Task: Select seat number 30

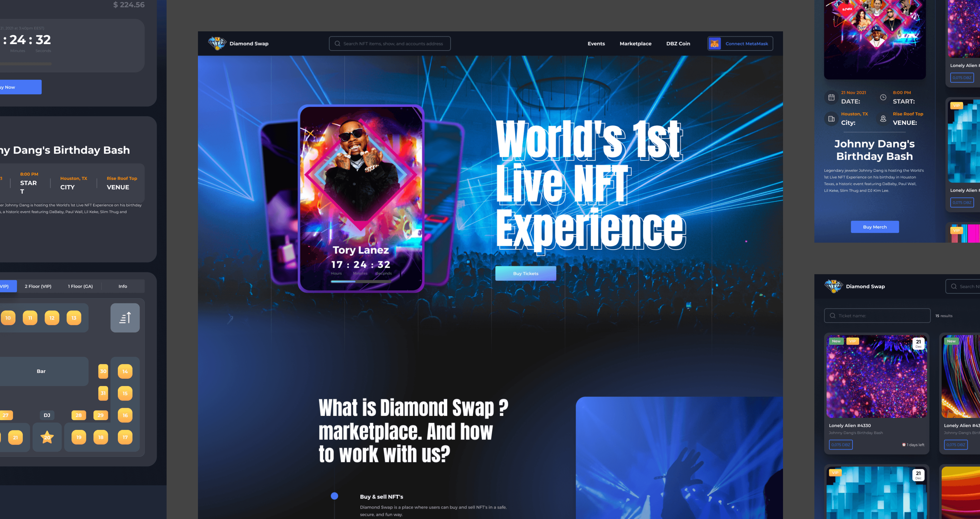Action: (103, 371)
